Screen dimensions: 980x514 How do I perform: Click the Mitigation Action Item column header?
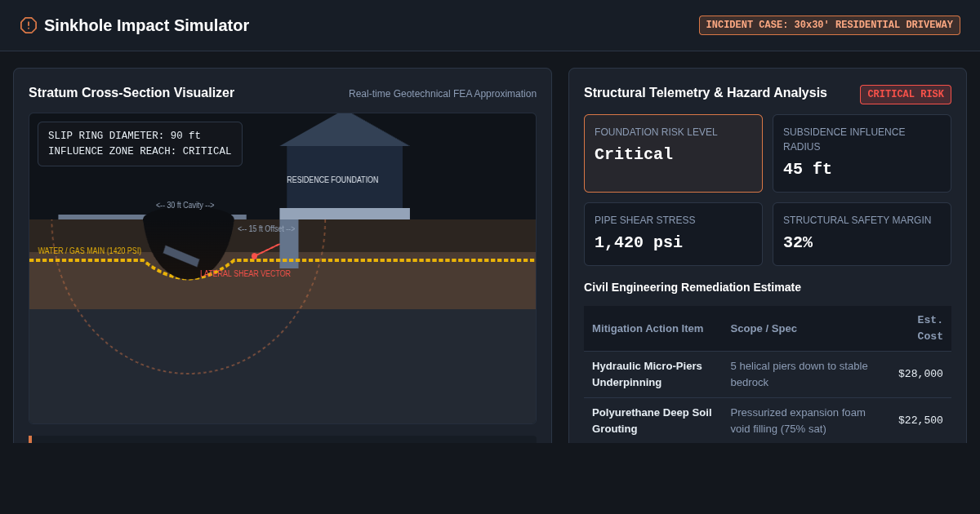point(648,329)
